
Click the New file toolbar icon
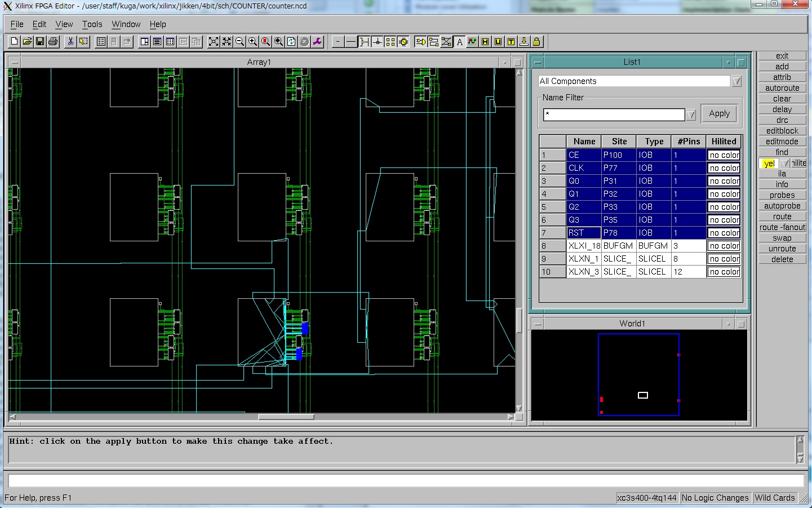[14, 42]
